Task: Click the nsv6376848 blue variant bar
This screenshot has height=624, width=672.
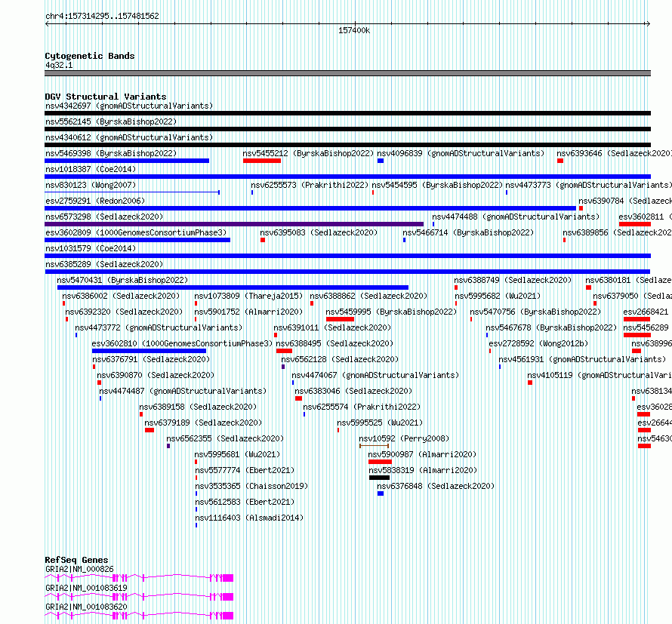Action: click(x=381, y=493)
